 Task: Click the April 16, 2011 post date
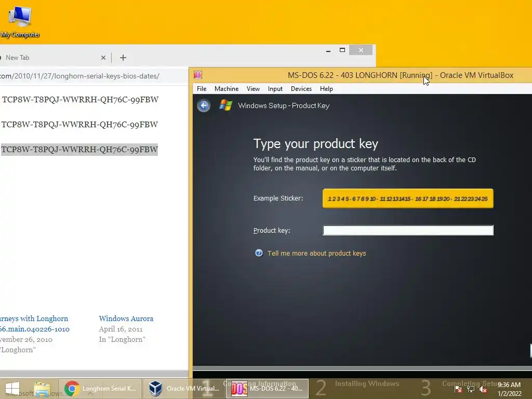tap(121, 329)
